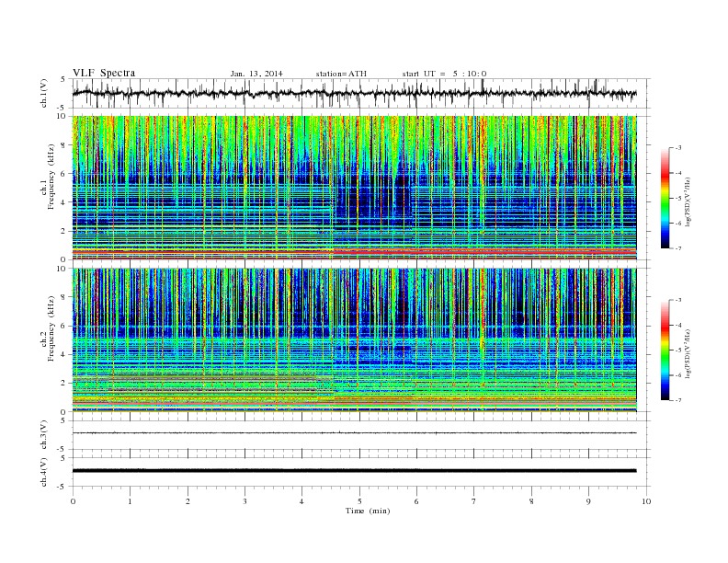The image size is (728, 563).
Task: Click the 'ch.3(V)' axis label
Action: (44, 435)
